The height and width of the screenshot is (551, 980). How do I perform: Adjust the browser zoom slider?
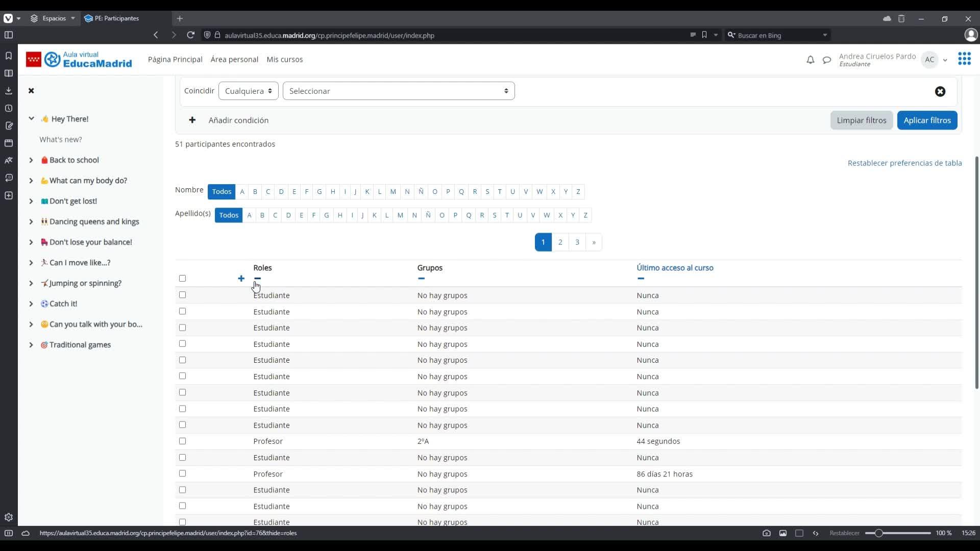[878, 533]
